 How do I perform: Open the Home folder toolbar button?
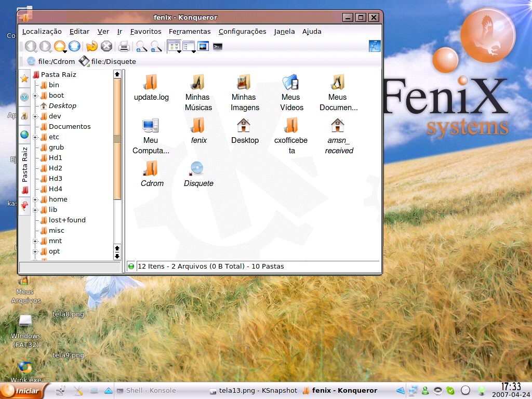point(74,46)
